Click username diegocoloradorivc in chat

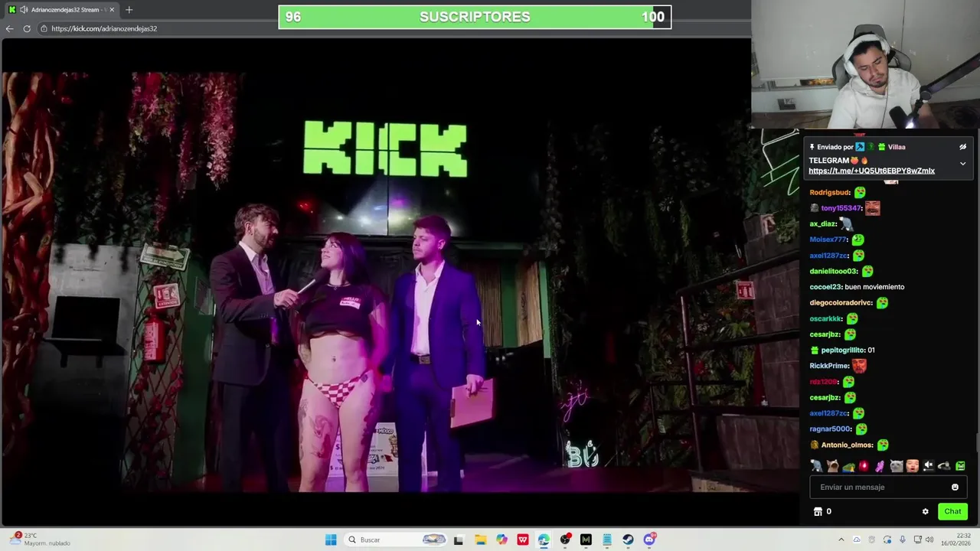841,302
